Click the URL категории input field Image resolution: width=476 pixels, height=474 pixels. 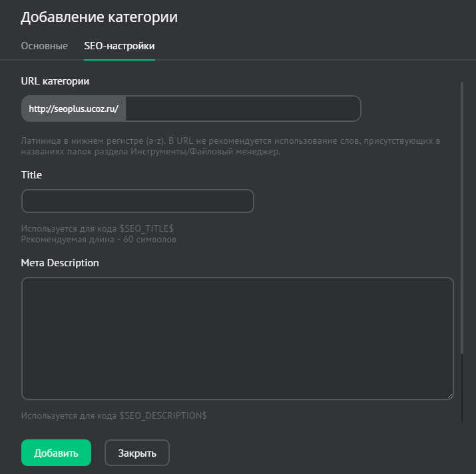click(x=243, y=109)
